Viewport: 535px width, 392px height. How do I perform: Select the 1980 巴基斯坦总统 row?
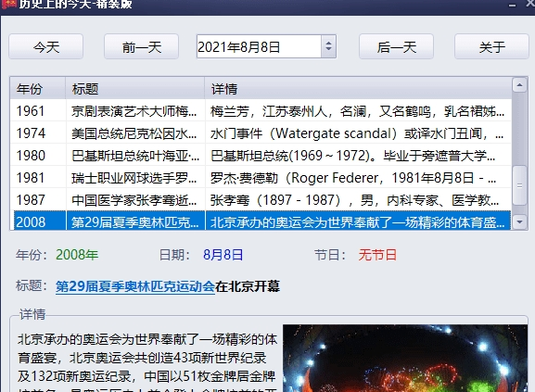tap(261, 156)
